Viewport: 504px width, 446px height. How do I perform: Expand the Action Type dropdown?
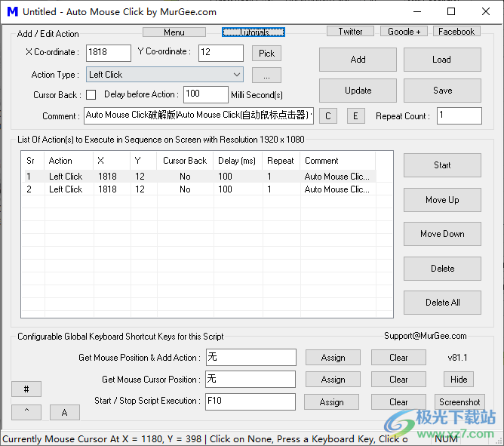(164, 75)
